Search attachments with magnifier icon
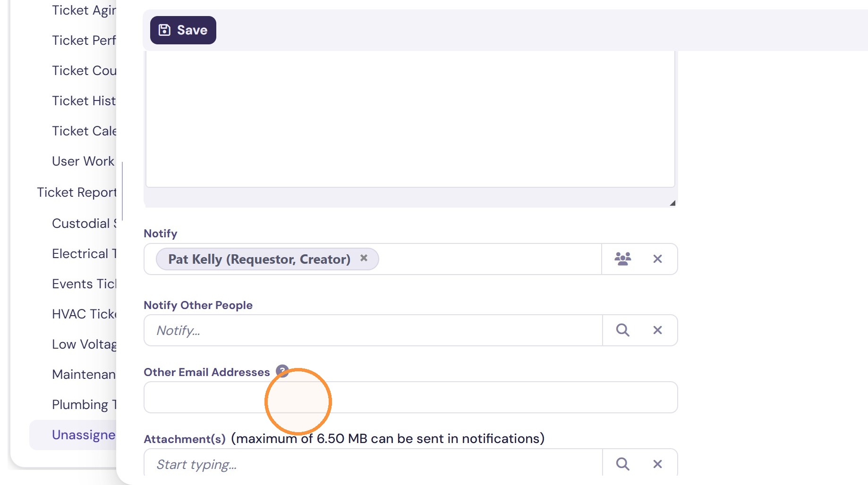 (623, 464)
